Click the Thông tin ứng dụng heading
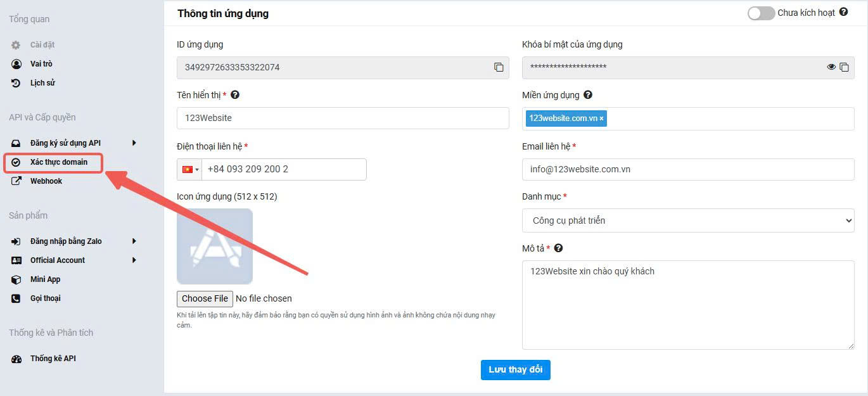The height and width of the screenshot is (396, 868). click(223, 13)
